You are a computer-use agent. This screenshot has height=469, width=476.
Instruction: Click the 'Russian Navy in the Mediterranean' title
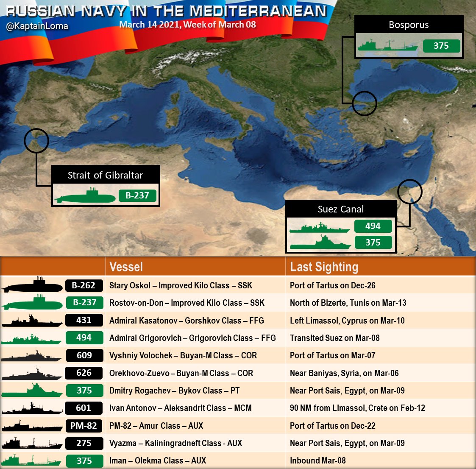tap(166, 11)
